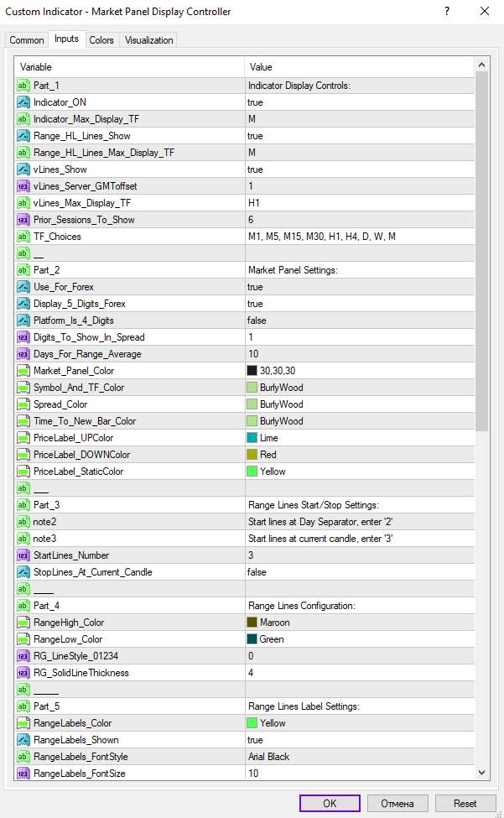Click the color icon beside Market_Panel_Color
Screen dimensions: 504x818
[23, 371]
